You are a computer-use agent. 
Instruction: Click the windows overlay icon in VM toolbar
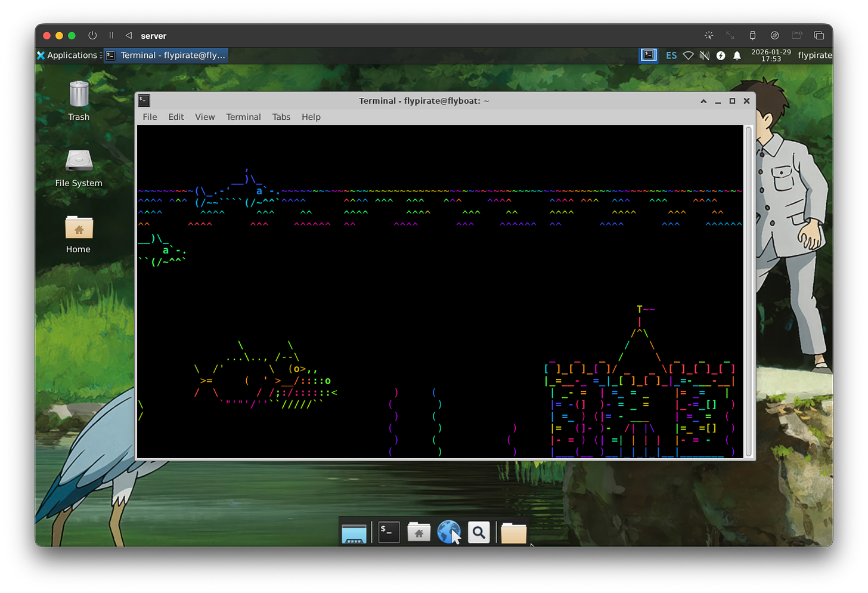click(819, 36)
